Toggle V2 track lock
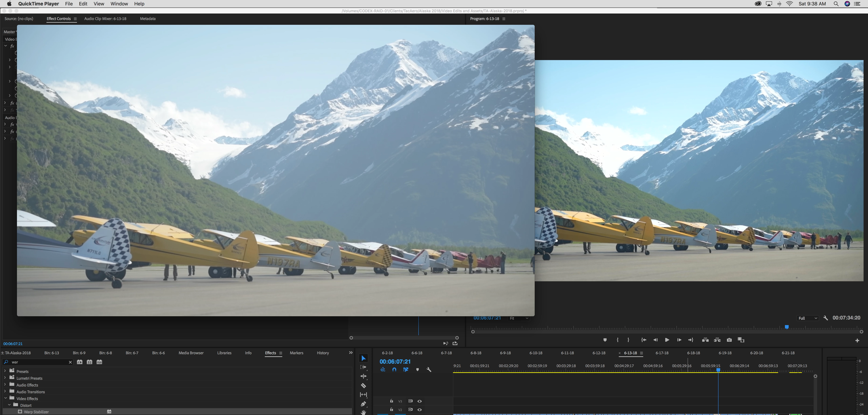Image resolution: width=868 pixels, height=415 pixels. (392, 410)
